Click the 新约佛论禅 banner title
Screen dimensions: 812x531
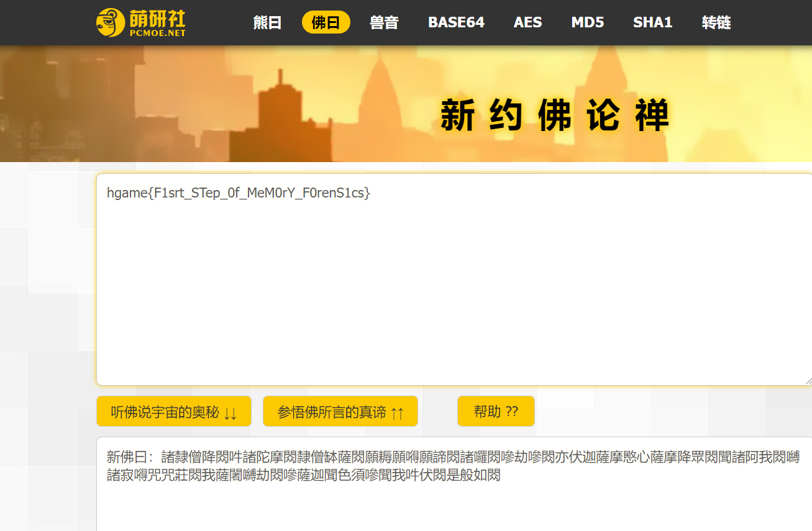point(554,116)
